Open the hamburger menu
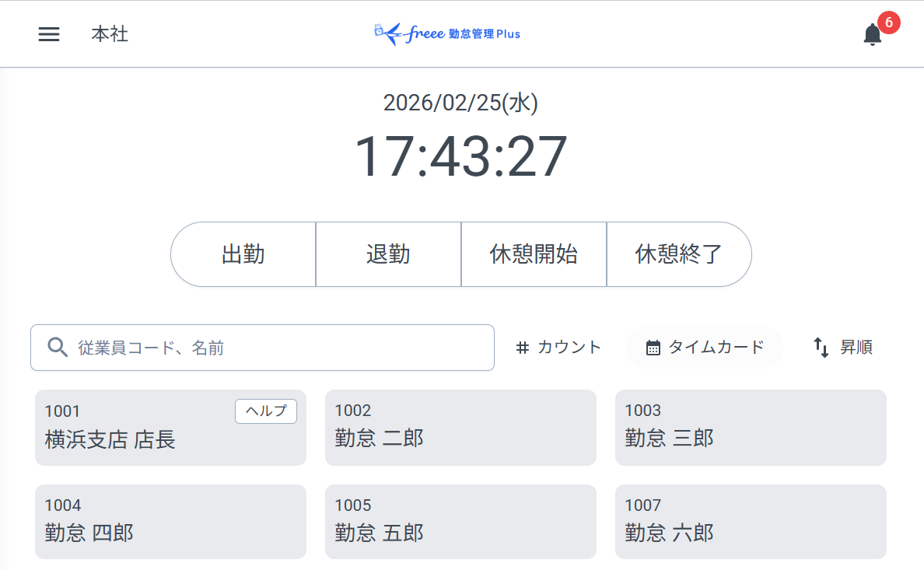Image resolution: width=924 pixels, height=570 pixels. (49, 34)
